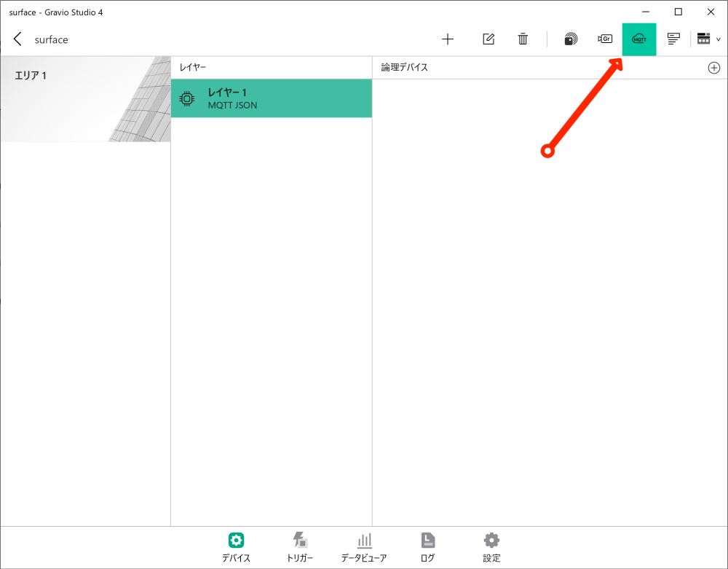This screenshot has width=728, height=569.
Task: Select the レイヤー 1 MQTT JSON layer
Action: pyautogui.click(x=271, y=98)
